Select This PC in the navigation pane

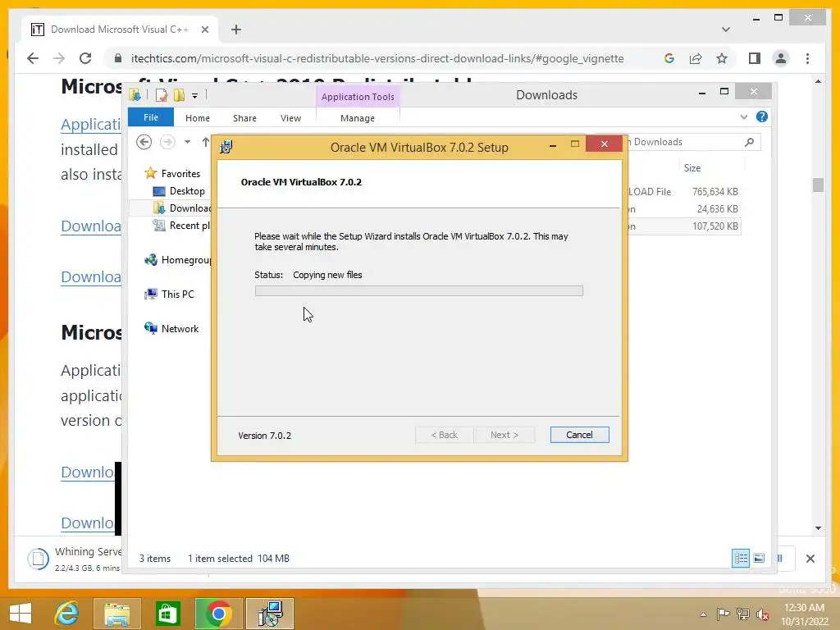click(177, 294)
